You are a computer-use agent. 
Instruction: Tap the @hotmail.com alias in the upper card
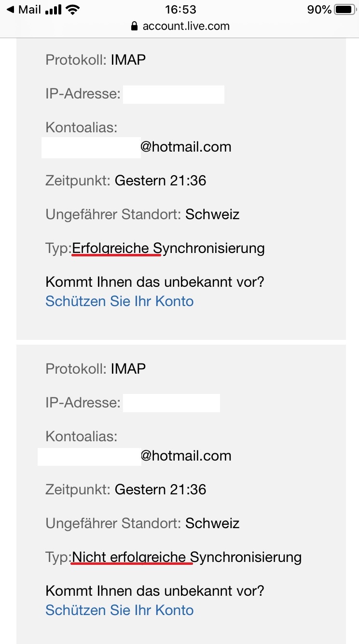click(186, 147)
